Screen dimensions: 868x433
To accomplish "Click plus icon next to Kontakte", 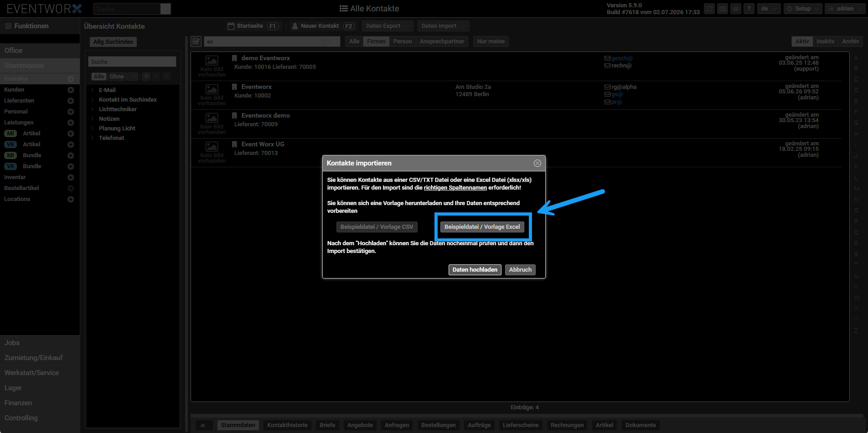I will click(71, 79).
